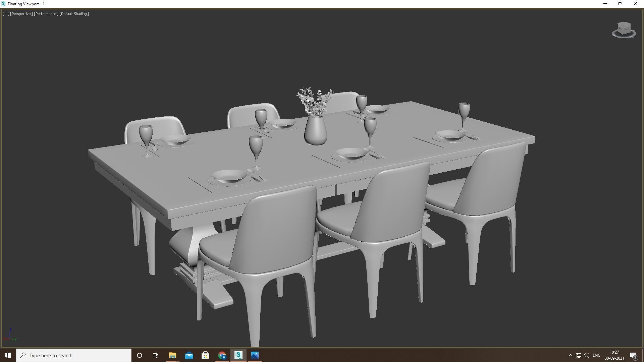Open the volume control tray icon

[587, 355]
